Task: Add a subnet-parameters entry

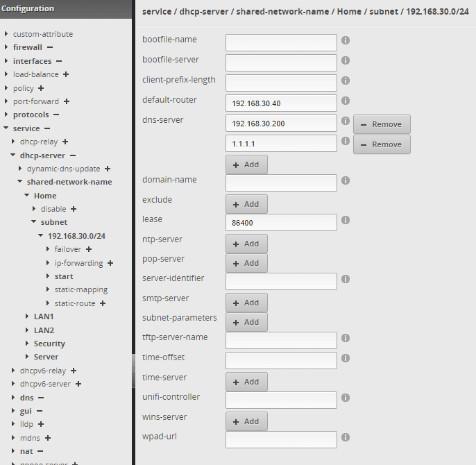Action: (x=246, y=322)
